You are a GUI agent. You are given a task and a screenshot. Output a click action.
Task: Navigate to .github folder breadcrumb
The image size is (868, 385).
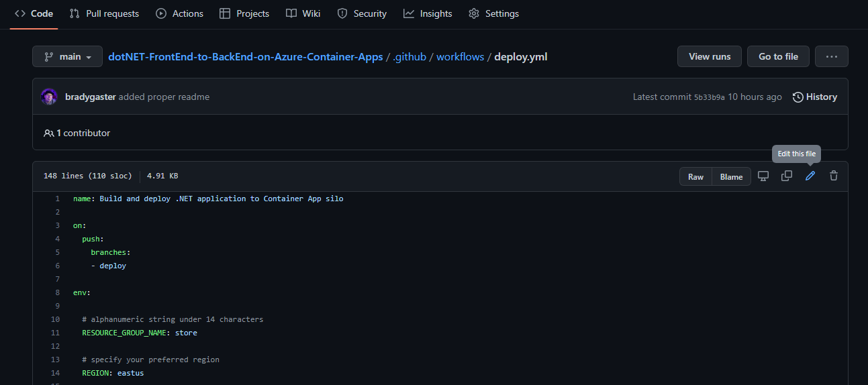tap(409, 57)
